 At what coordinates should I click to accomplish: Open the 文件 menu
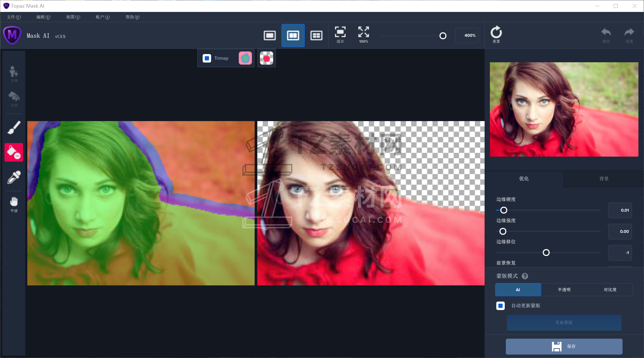coord(14,17)
